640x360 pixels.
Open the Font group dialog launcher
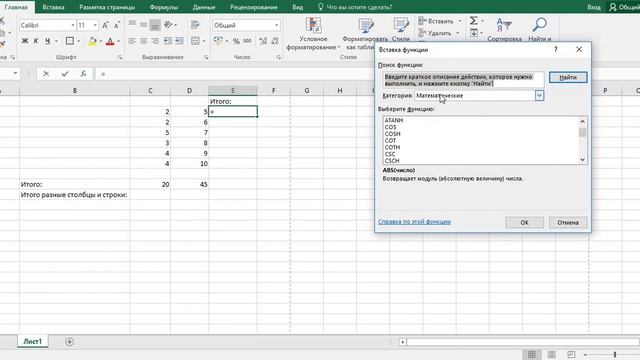120,58
